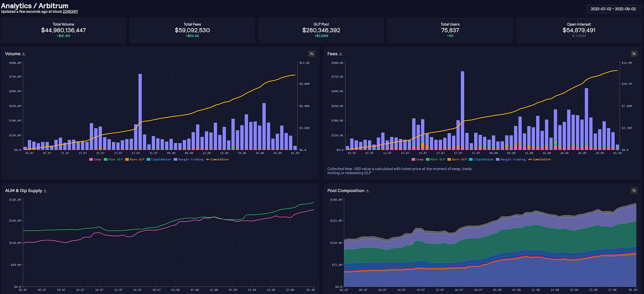This screenshot has height=294, width=644.
Task: Select the $59,092,530 total fees value
Action: point(192,30)
